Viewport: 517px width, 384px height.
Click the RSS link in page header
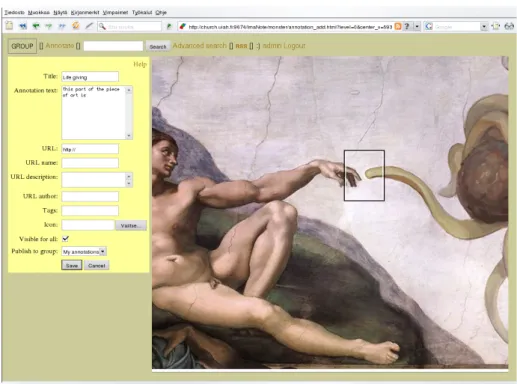[241, 46]
